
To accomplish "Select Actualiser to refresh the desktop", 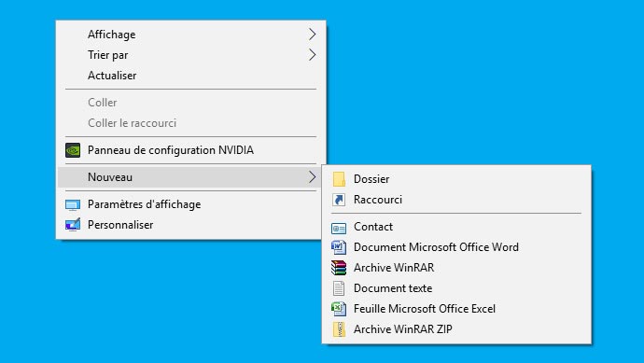I will [x=191, y=76].
